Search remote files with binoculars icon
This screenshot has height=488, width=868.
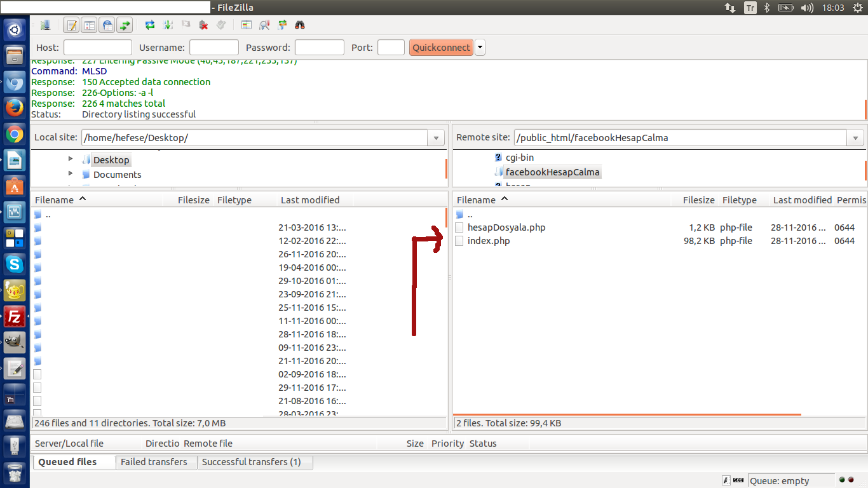tap(300, 25)
